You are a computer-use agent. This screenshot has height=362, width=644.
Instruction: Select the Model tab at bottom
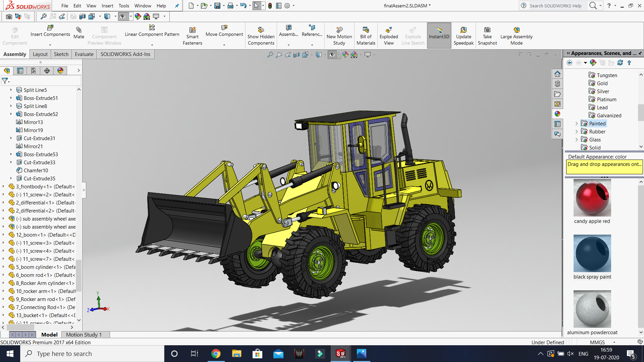pos(49,335)
